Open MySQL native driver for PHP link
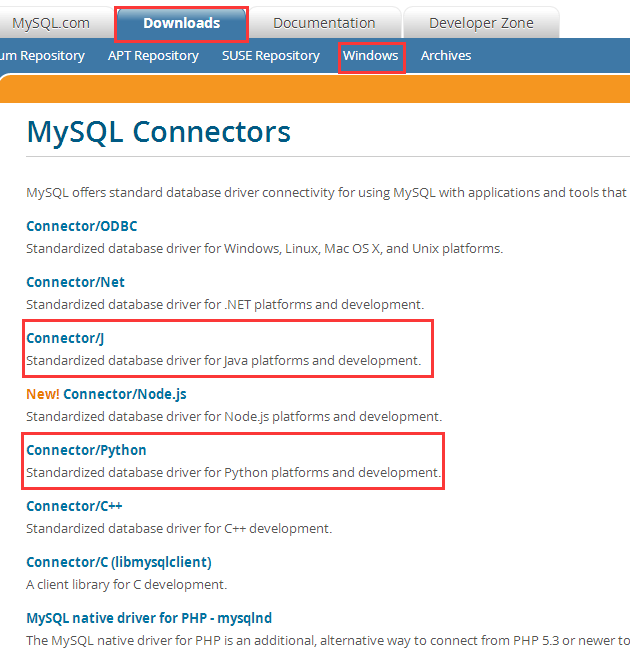The height and width of the screenshot is (665, 630). click(149, 618)
